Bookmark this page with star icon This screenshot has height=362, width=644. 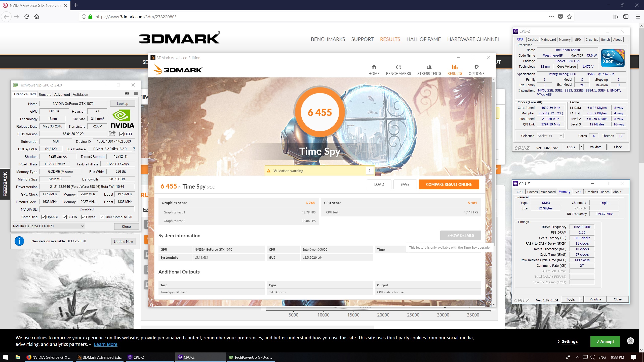click(x=569, y=17)
